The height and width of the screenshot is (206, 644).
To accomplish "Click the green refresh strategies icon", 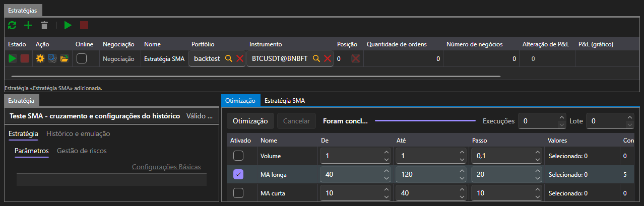I will [12, 25].
